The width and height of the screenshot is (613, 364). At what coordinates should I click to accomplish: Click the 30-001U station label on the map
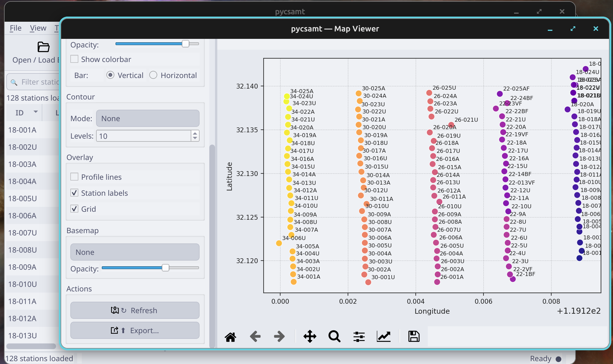(x=383, y=277)
